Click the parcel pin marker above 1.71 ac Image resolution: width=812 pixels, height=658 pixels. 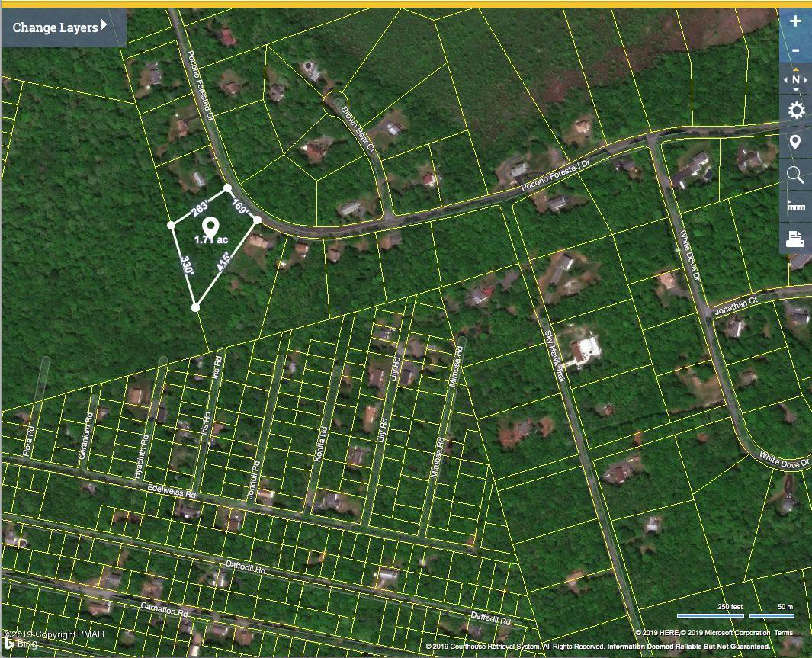click(x=210, y=227)
